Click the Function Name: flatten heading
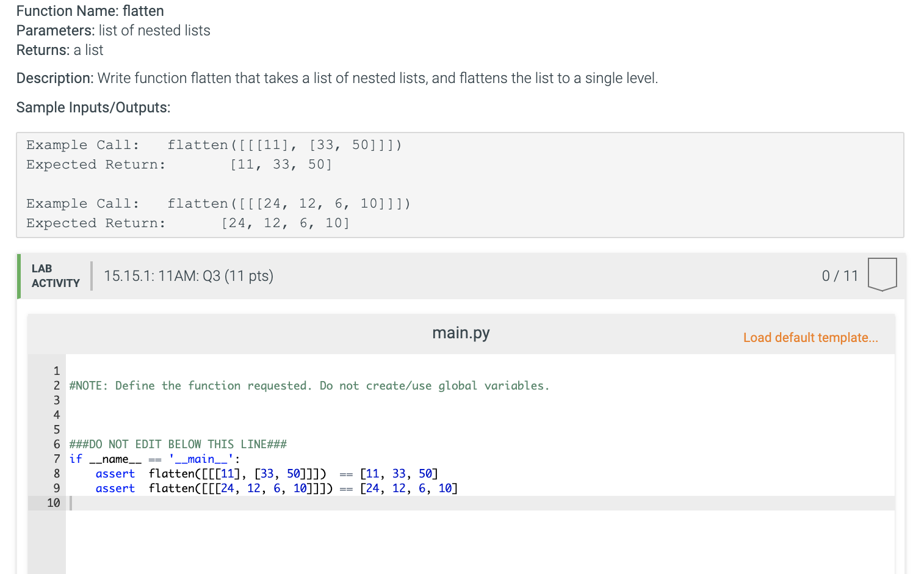The image size is (924, 574). pyautogui.click(x=90, y=11)
